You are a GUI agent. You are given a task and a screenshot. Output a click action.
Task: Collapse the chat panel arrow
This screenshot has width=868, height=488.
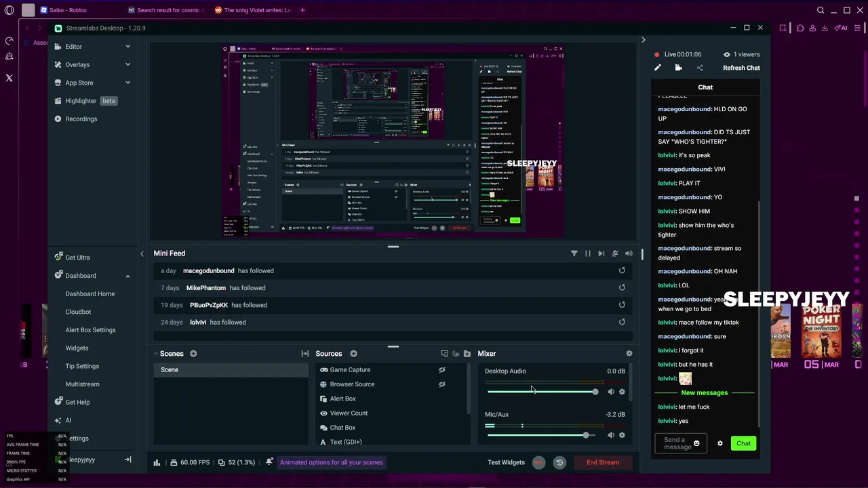click(644, 40)
